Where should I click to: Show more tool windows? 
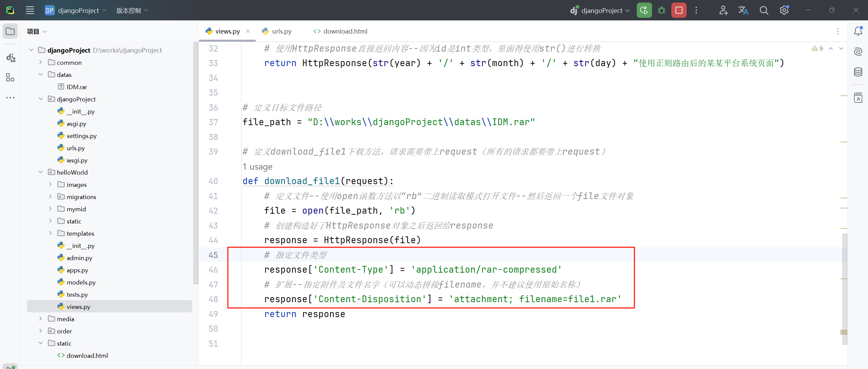(10, 98)
